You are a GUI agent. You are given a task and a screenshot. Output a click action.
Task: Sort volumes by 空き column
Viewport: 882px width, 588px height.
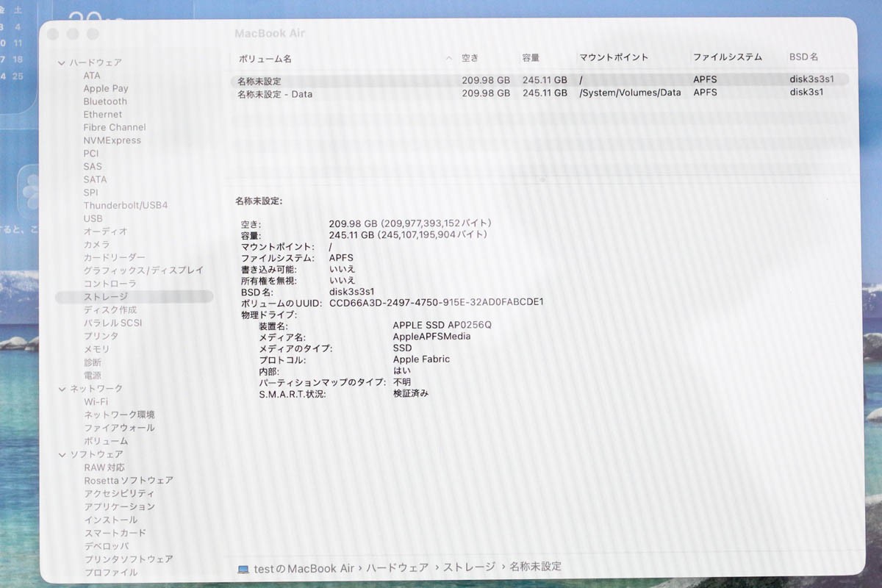pyautogui.click(x=470, y=57)
